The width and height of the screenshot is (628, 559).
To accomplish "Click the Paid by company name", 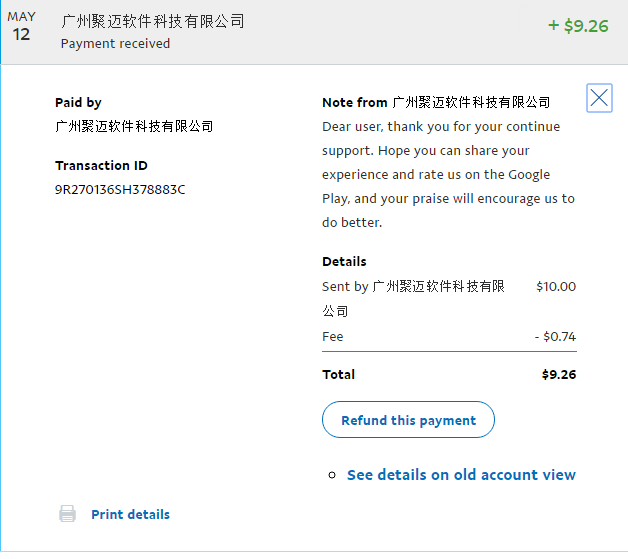I will [134, 126].
